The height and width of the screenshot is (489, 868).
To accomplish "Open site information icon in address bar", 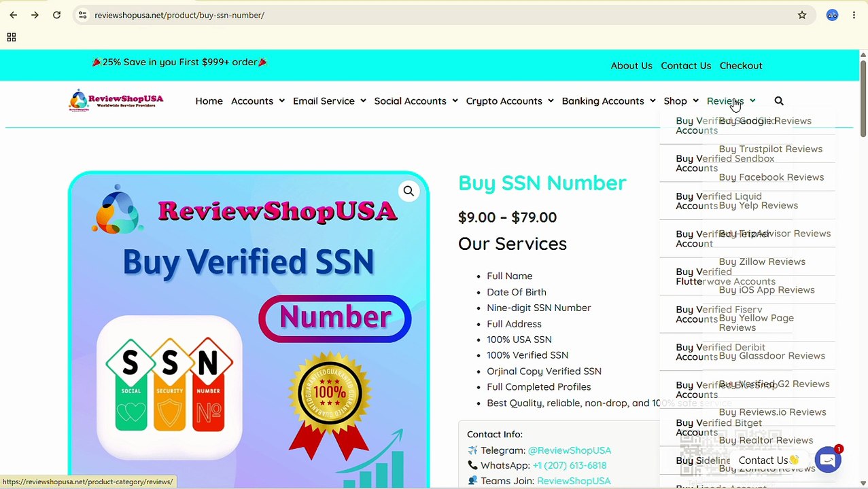I will tap(82, 15).
